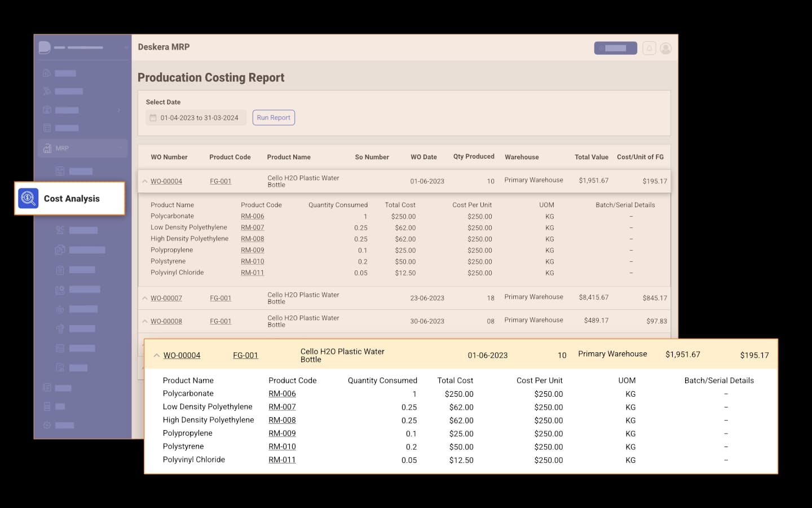
Task: Open the user profile avatar
Action: 666,49
